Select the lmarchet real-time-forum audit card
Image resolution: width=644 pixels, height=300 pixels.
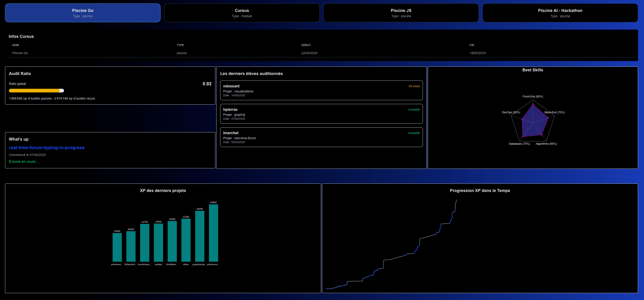coord(322,137)
